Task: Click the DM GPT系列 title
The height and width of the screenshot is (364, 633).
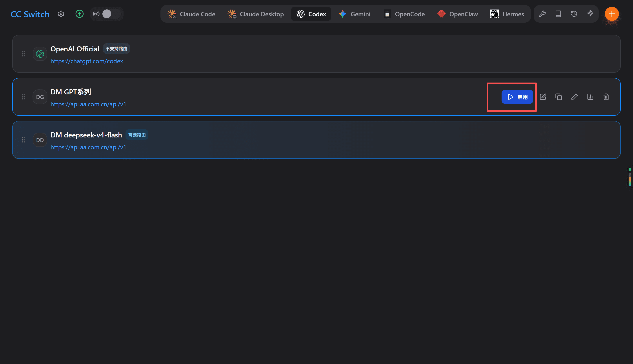Action: point(71,92)
